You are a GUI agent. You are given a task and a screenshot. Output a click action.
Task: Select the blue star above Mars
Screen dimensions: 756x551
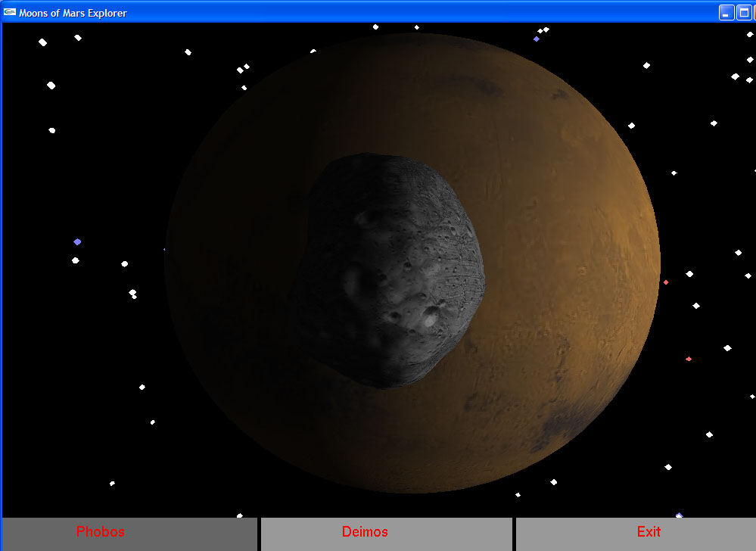pyautogui.click(x=537, y=39)
